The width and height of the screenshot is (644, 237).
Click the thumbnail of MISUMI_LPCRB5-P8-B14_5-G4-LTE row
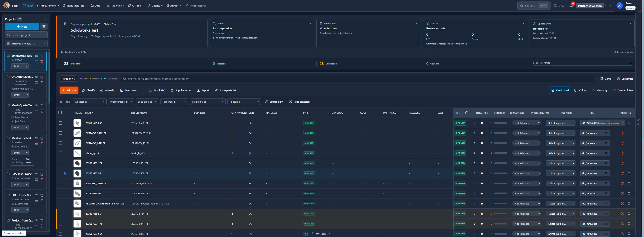(x=77, y=204)
